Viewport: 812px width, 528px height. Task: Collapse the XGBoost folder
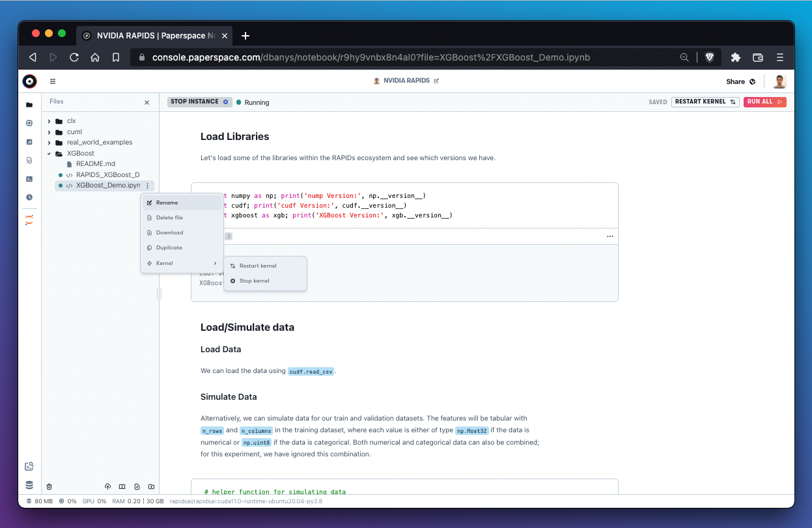(x=49, y=154)
